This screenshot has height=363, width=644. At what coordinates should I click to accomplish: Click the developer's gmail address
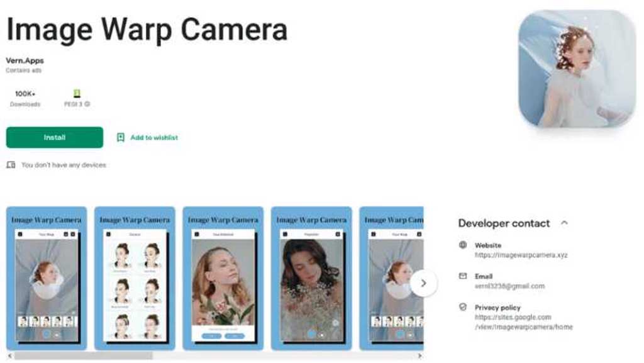click(x=509, y=286)
